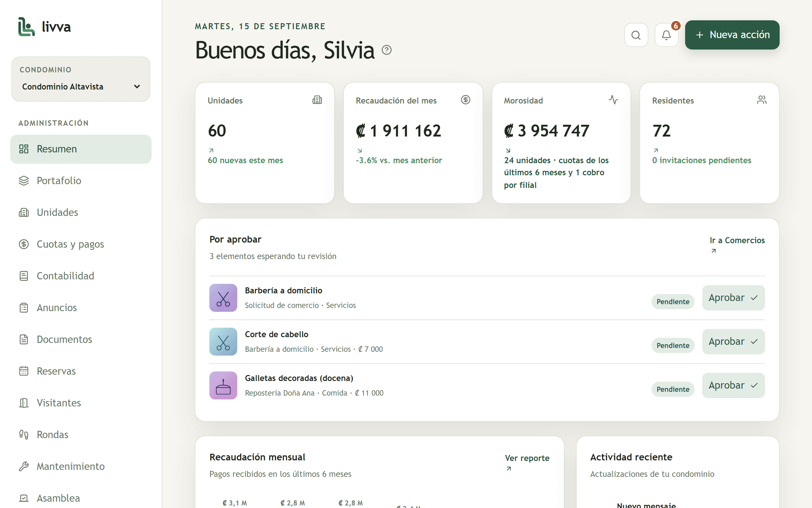This screenshot has height=508, width=812.
Task: Open Documentos in the sidebar
Action: point(81,339)
